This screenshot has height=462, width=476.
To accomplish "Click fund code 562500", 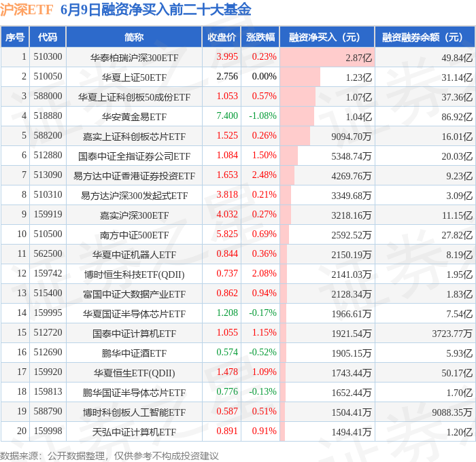I will 48,253.
